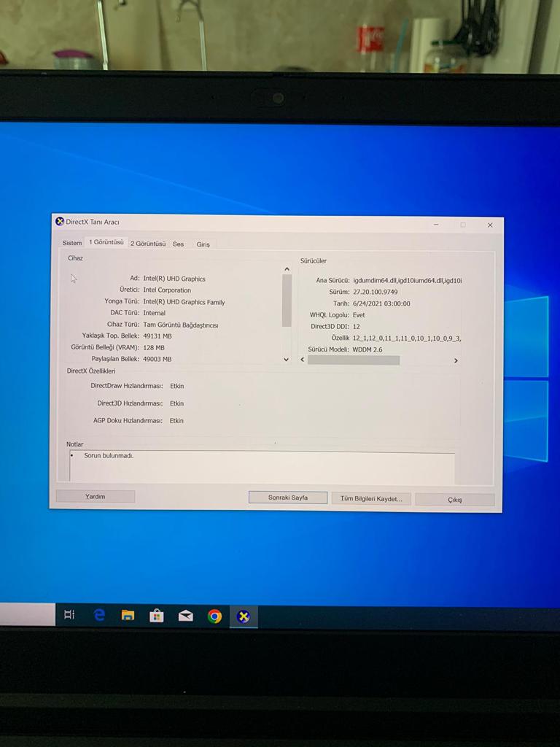Click the Cihaz vertical scrollbar thumb
Image resolution: width=560 pixels, height=747 pixels.
[287, 300]
